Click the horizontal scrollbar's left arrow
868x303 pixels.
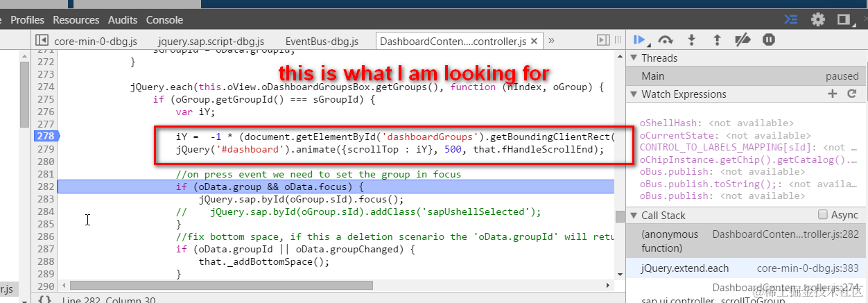point(64,285)
